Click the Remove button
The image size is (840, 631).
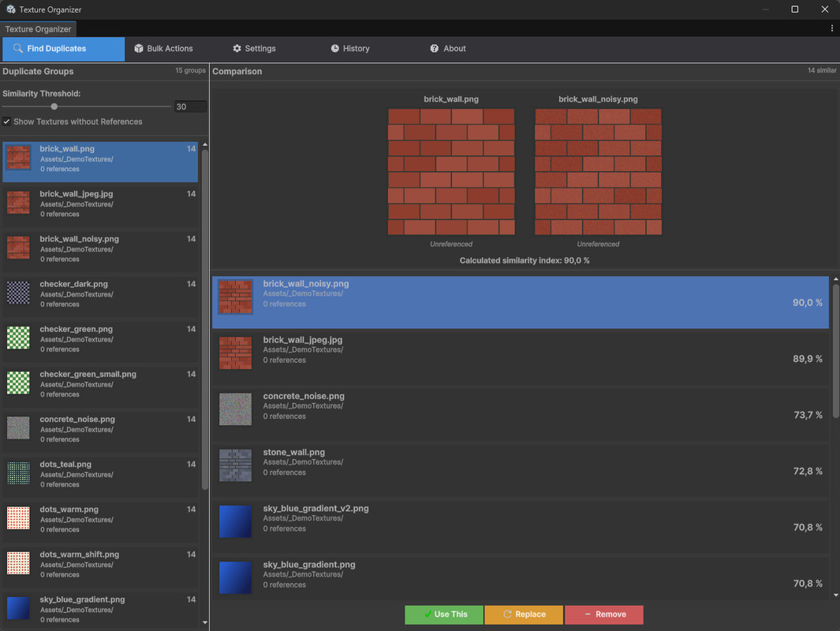point(603,614)
